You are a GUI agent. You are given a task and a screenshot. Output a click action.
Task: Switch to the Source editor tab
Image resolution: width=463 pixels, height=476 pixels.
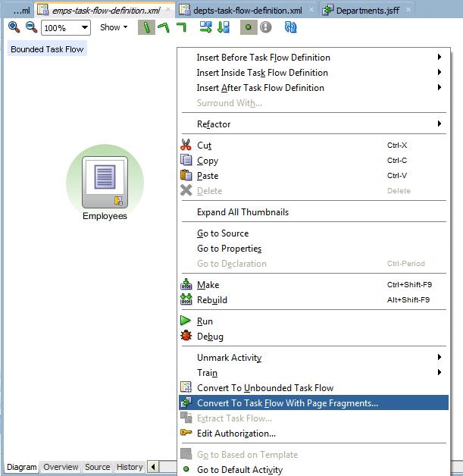click(x=98, y=467)
